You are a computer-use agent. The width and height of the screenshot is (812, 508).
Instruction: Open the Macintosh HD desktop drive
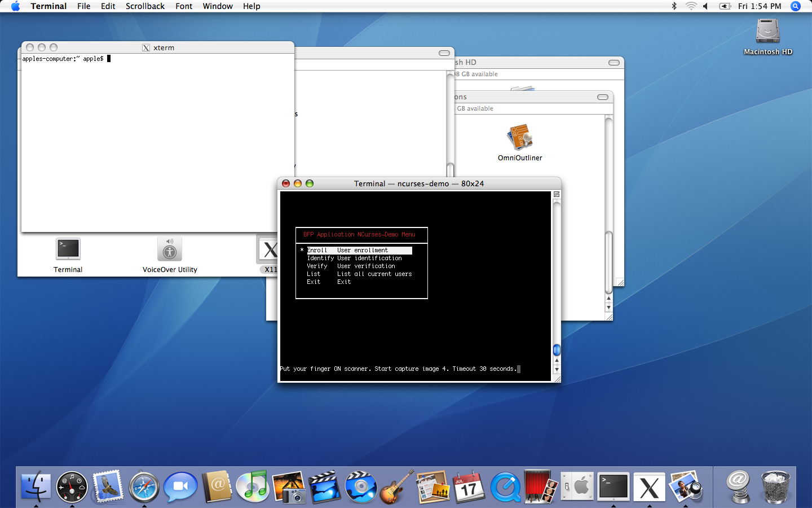(x=767, y=32)
